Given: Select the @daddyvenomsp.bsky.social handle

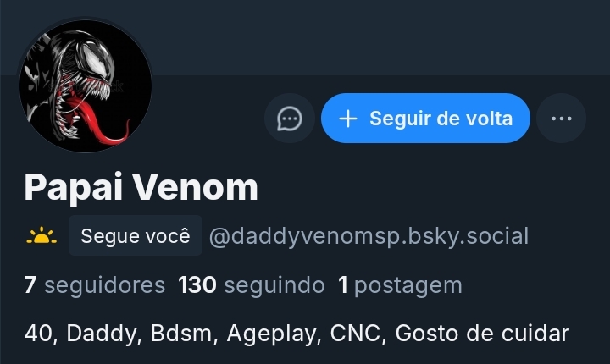Looking at the screenshot, I should tap(369, 236).
